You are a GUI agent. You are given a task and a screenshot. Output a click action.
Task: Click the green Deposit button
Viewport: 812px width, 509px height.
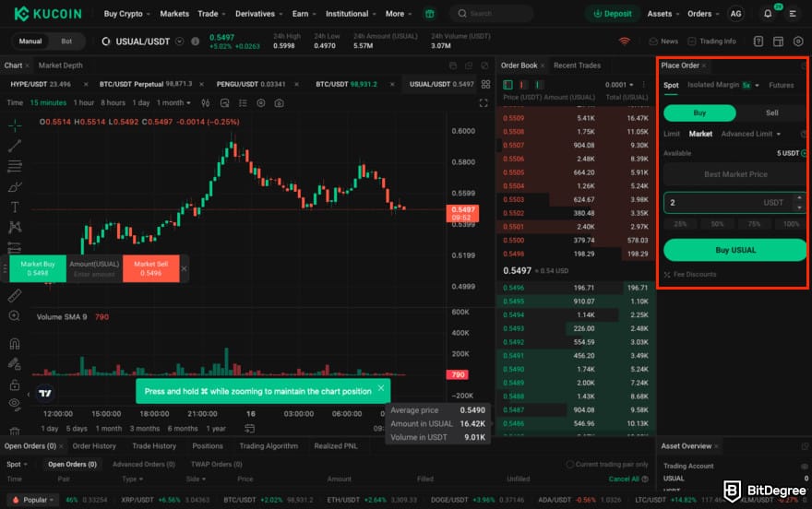(612, 14)
